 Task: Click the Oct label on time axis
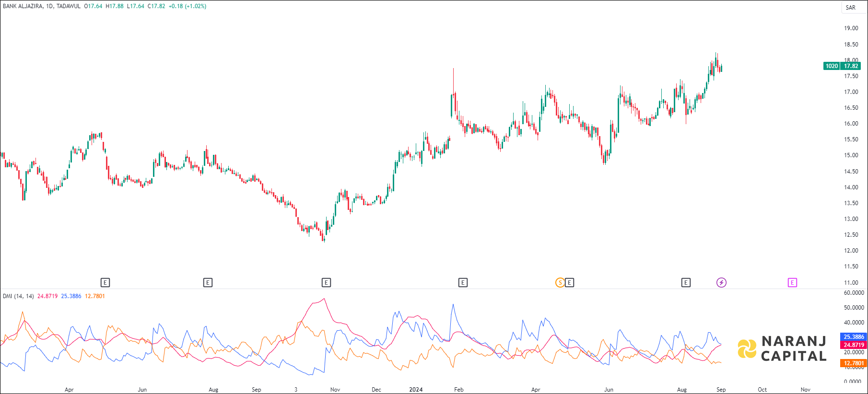coord(762,390)
